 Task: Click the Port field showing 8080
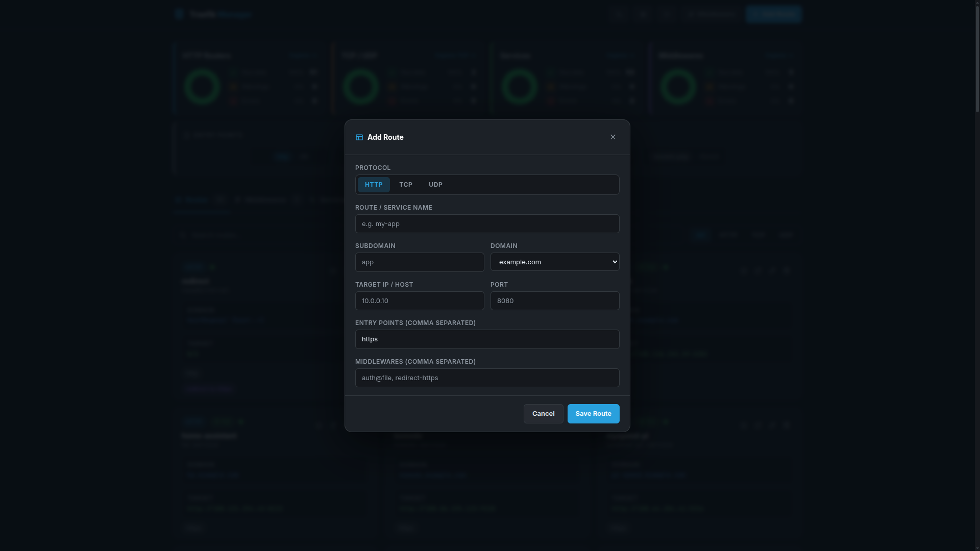coord(555,300)
